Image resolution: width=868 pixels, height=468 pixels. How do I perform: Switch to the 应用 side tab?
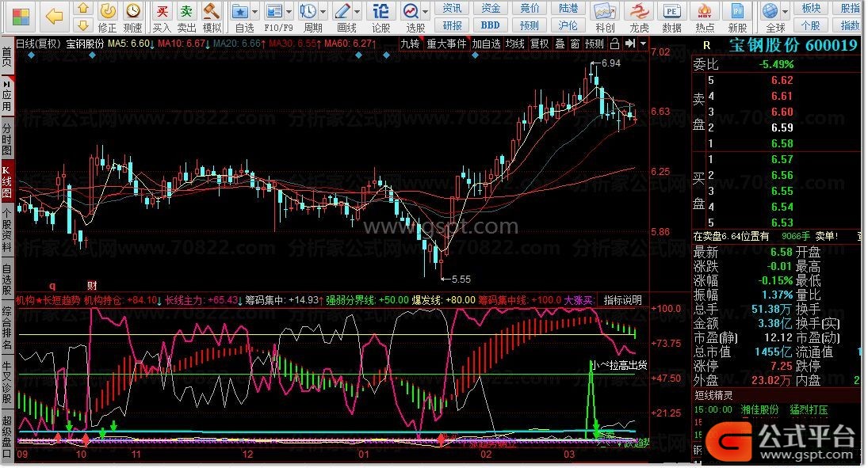6,95
